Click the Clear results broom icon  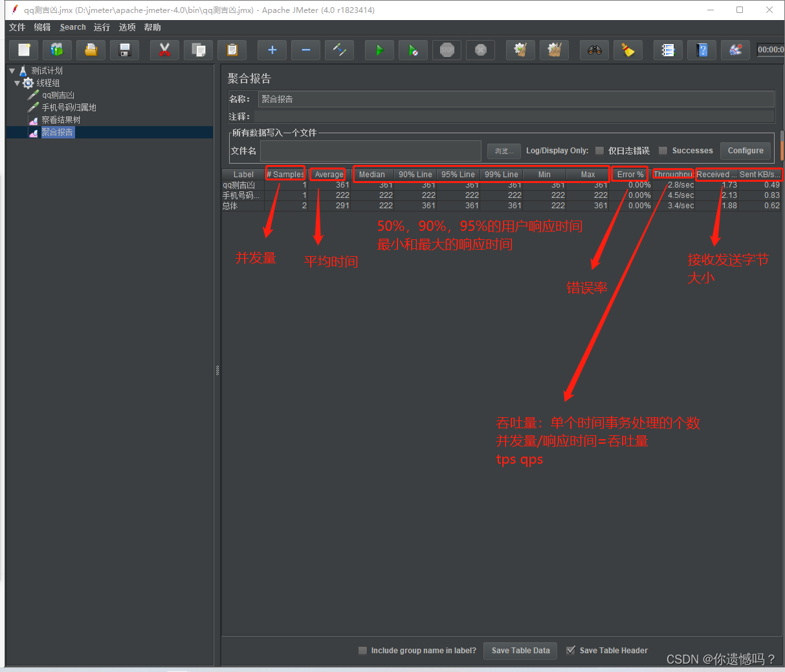pos(521,50)
